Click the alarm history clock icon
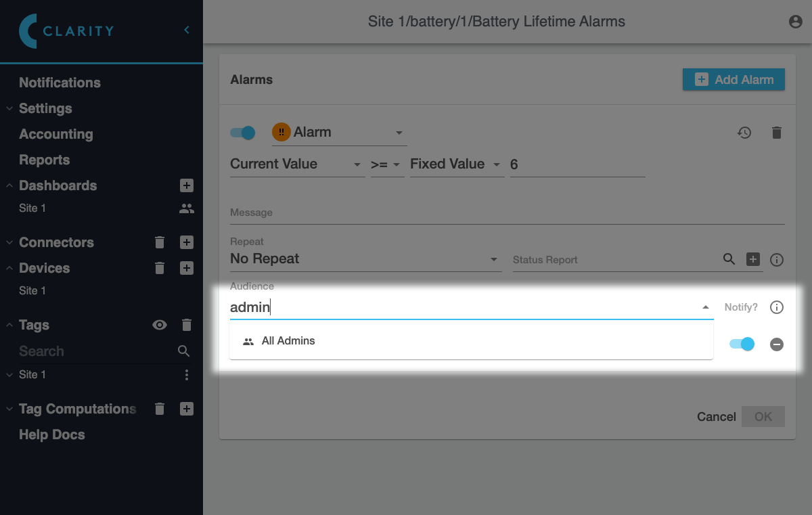Viewport: 812px width, 515px height. pyautogui.click(x=744, y=133)
